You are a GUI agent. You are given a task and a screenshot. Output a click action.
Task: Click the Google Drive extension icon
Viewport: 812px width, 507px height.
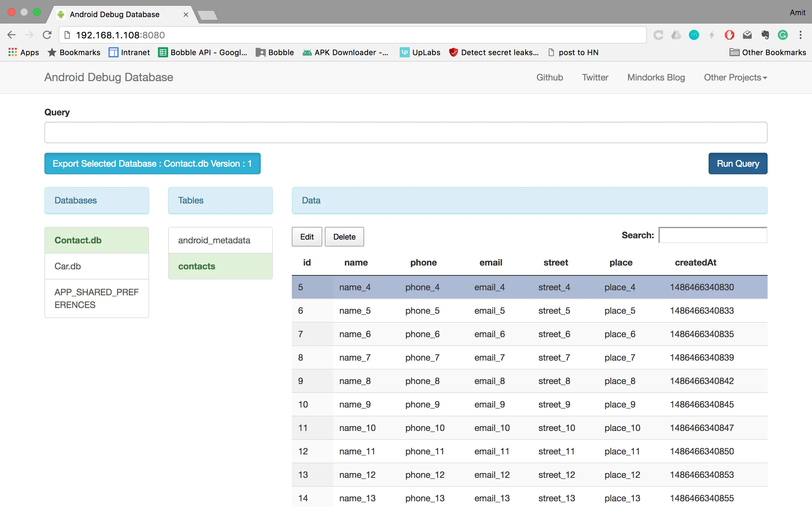676,35
